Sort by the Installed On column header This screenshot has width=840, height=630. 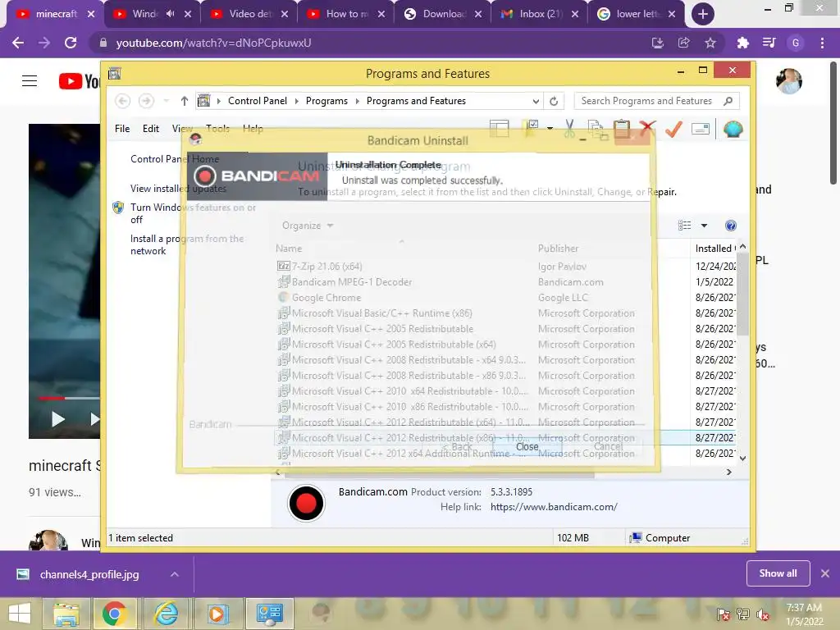[x=714, y=248]
